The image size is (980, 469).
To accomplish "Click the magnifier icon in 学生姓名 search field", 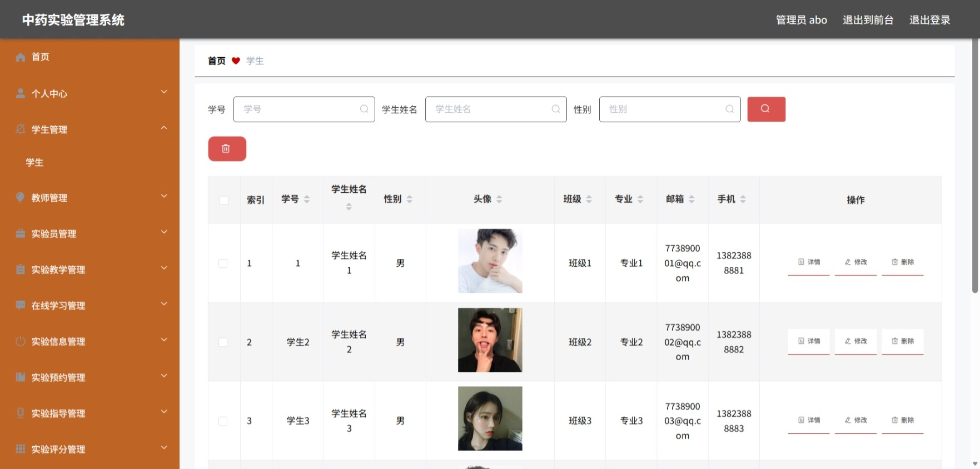I will [556, 109].
